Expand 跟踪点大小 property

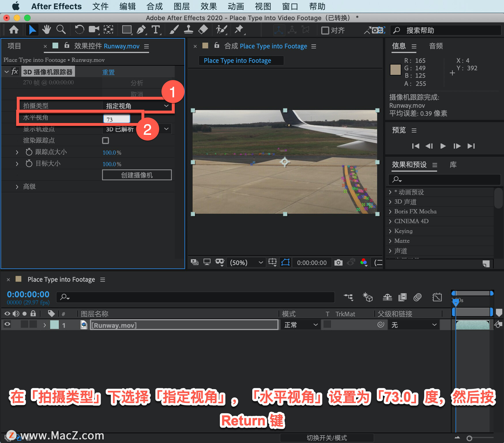pyautogui.click(x=17, y=152)
